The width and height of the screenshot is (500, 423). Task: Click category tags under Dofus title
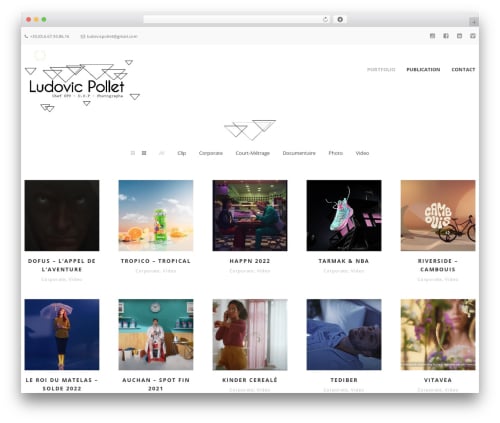coord(62,279)
